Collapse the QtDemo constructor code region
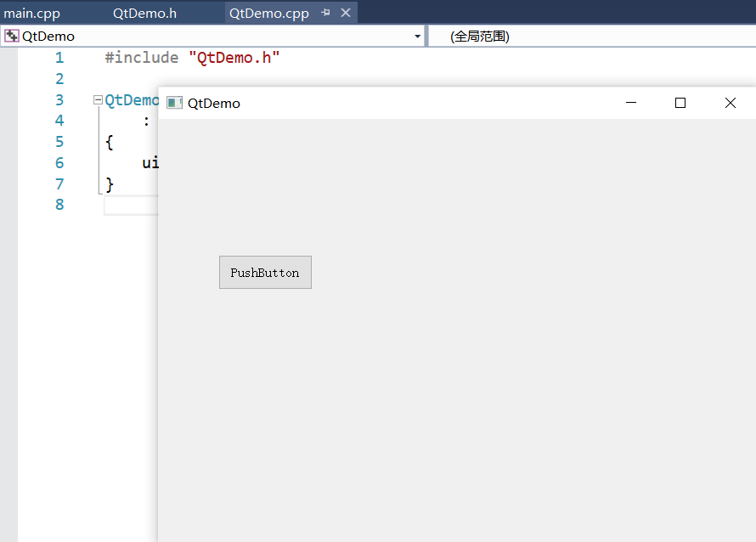Image resolution: width=756 pixels, height=542 pixels. point(97,99)
